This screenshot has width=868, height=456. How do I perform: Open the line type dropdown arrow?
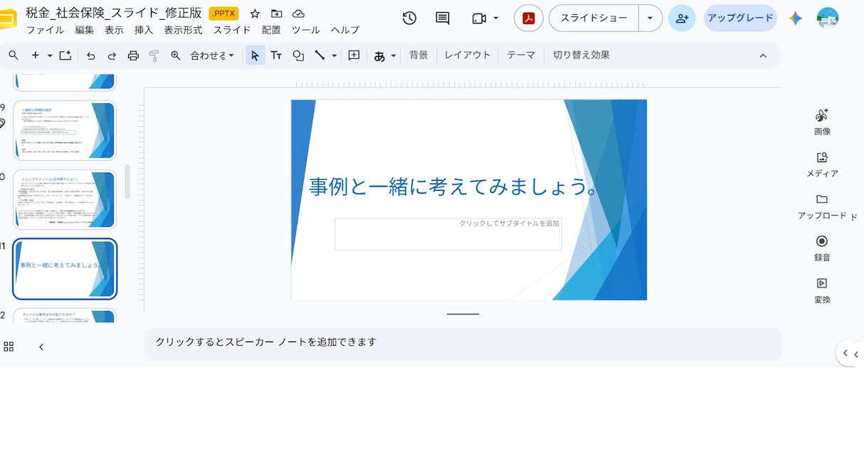pyautogui.click(x=334, y=55)
